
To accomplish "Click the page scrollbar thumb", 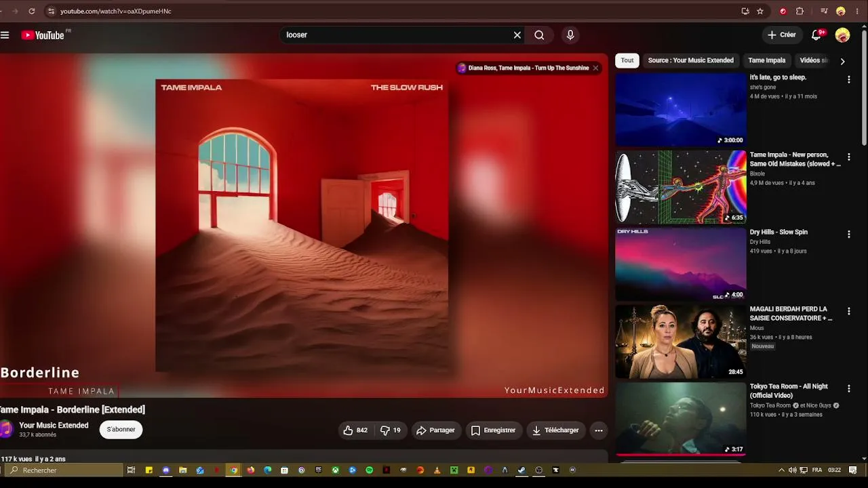I will tap(864, 87).
